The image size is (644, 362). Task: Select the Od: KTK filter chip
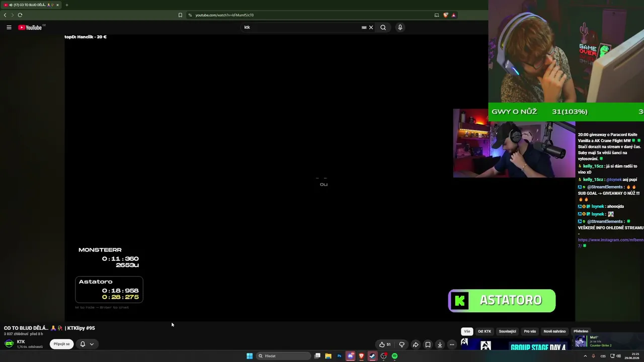485,331
